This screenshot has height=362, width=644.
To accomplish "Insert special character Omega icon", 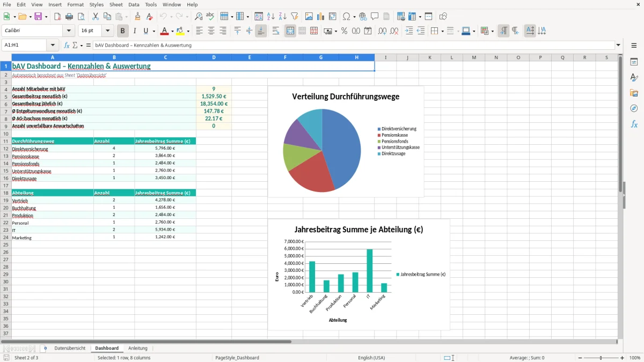I will [x=346, y=17].
